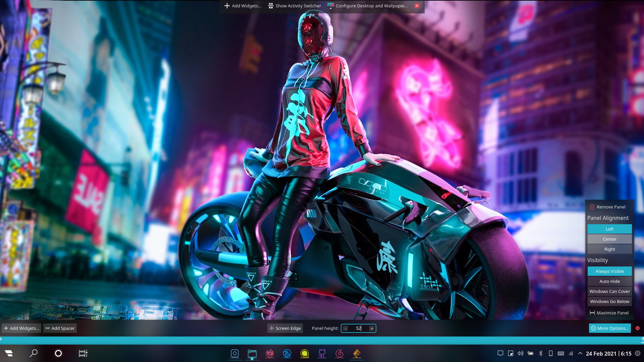
Task: Click the cyan panel width slider bar
Action: click(x=322, y=340)
